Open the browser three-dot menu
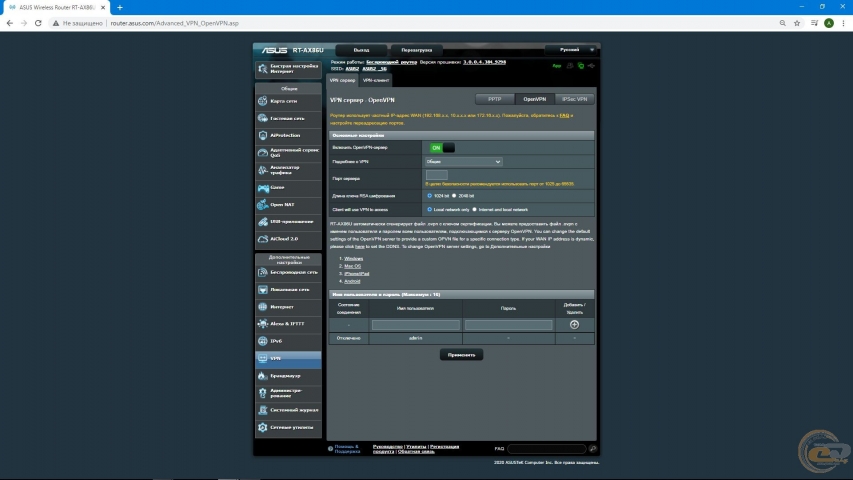Screen dimensions: 853x480 click(843, 23)
